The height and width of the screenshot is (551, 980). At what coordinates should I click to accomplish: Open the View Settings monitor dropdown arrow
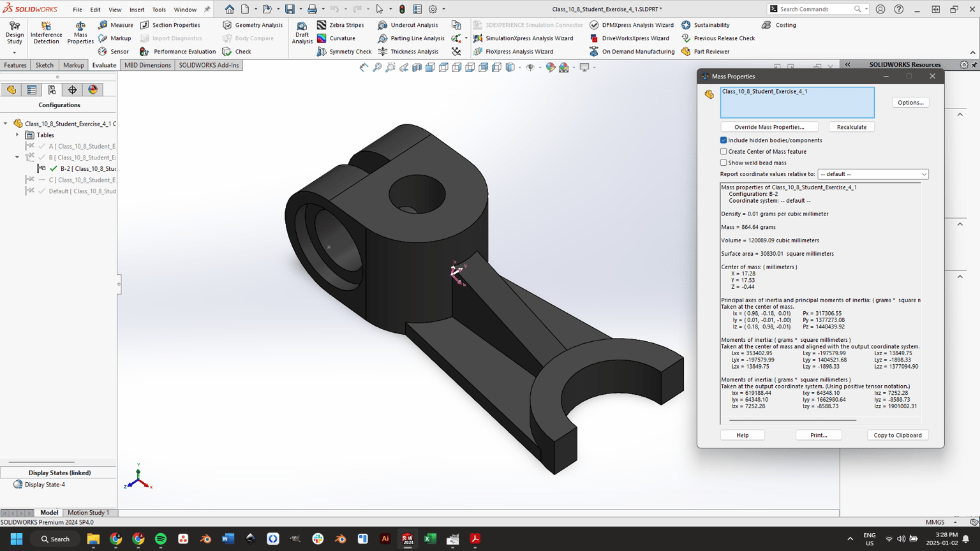[594, 67]
